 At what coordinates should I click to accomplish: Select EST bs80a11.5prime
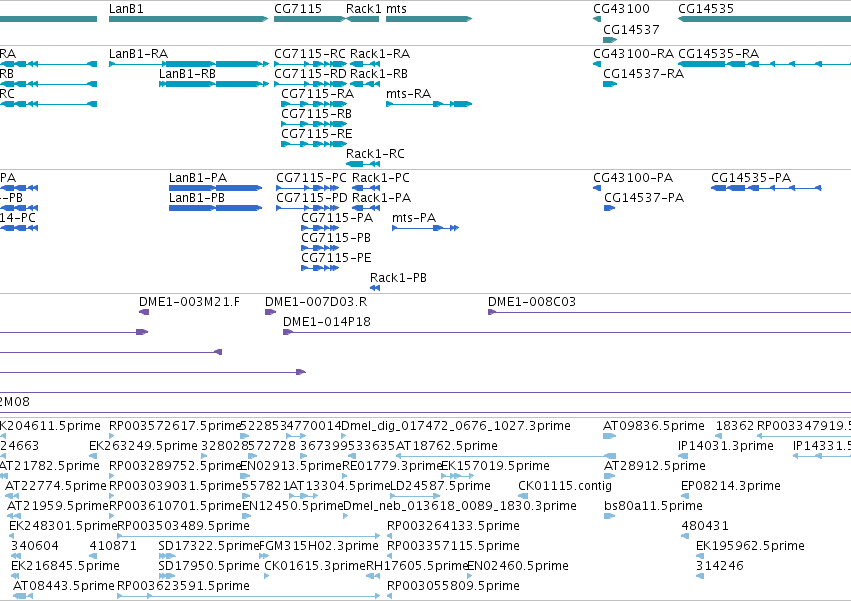point(609,516)
